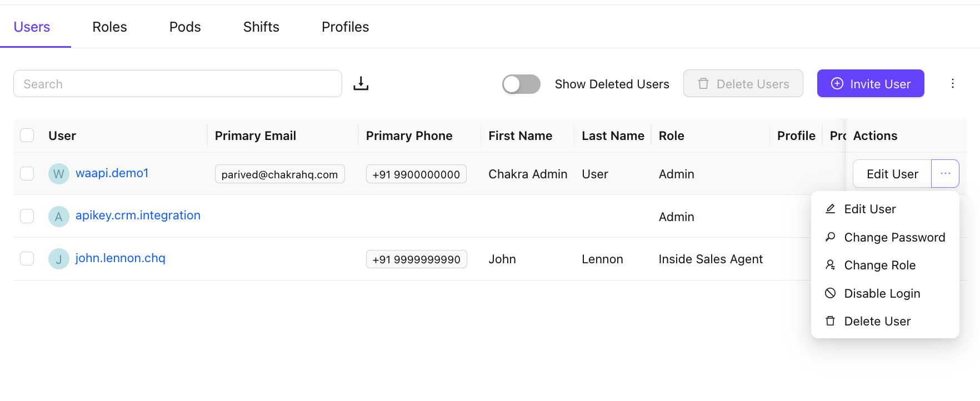
Task: Open the john.lennon.chq user link
Action: point(120,258)
